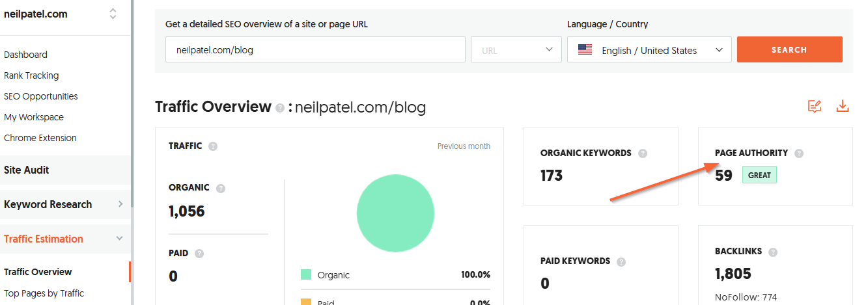Click help icon beside PAGE AUTHORITY

799,153
